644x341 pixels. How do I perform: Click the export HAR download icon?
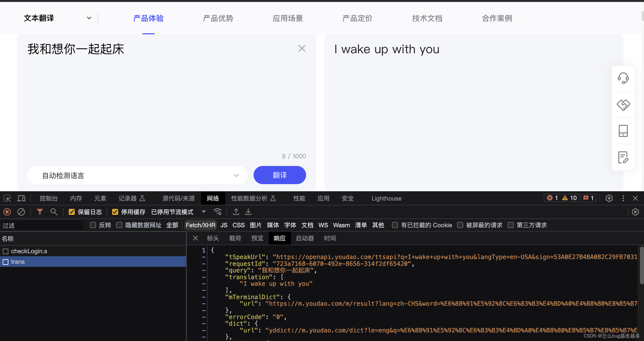click(248, 212)
